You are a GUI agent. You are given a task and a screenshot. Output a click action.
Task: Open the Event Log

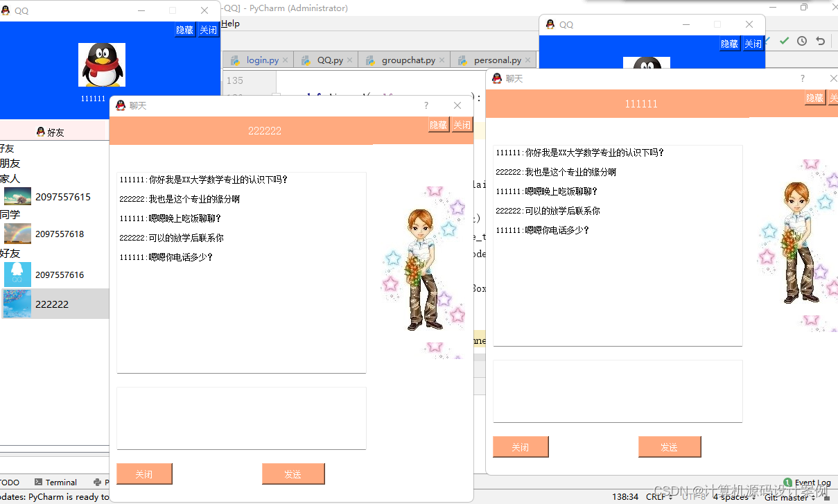tap(808, 483)
